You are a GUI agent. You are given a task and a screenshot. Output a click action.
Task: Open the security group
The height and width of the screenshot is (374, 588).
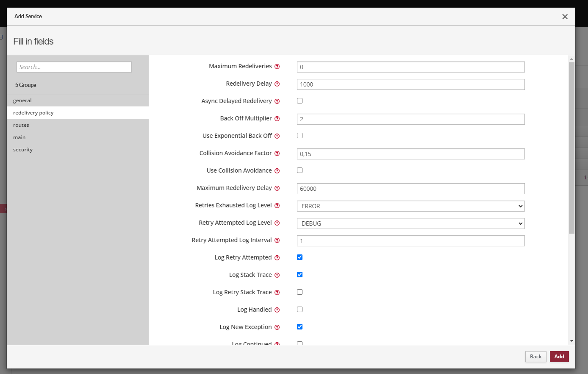tap(23, 150)
